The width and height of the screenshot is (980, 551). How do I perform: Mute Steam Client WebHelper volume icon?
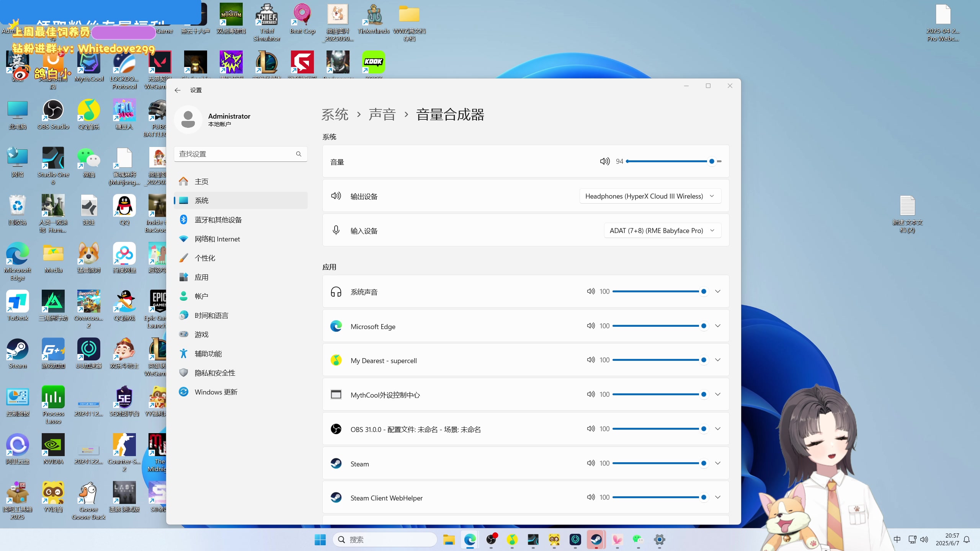click(x=591, y=497)
